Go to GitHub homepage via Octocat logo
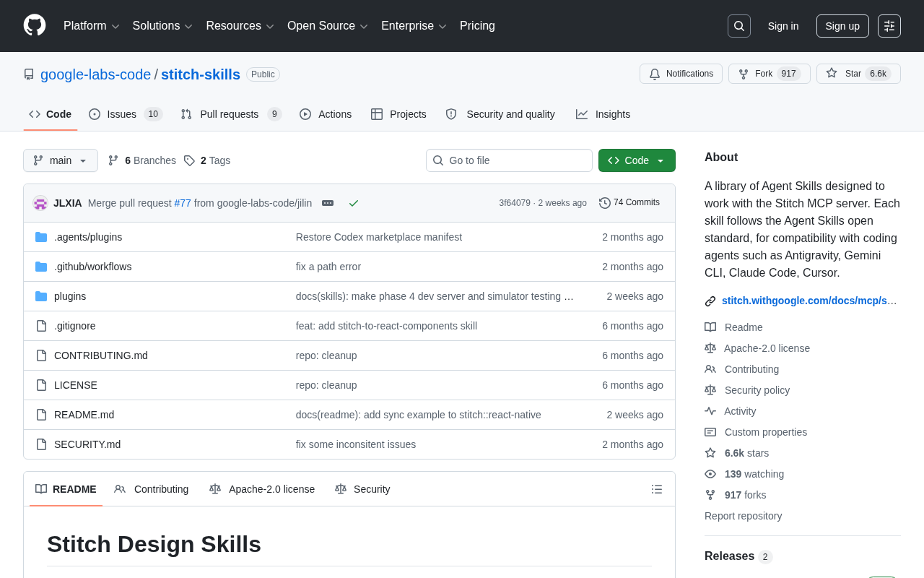Viewport: 924px width, 578px height. click(35, 25)
